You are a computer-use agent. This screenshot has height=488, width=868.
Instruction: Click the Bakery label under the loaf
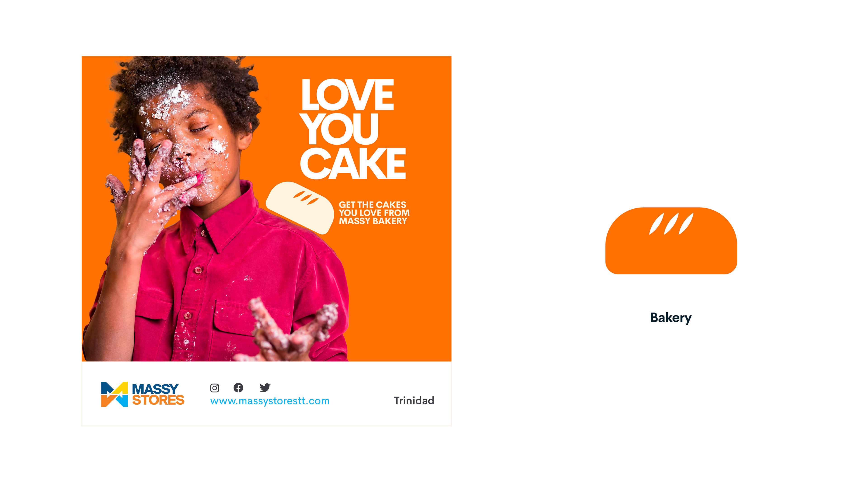(670, 318)
